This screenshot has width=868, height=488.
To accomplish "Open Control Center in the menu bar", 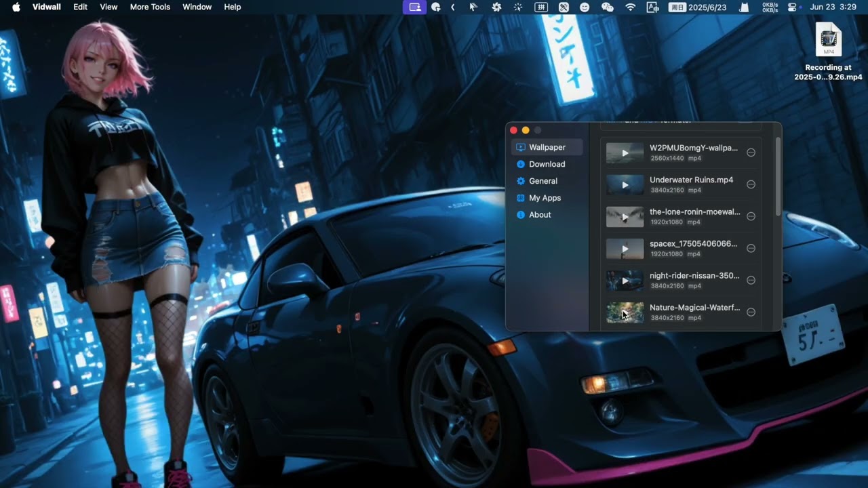I will pyautogui.click(x=792, y=7).
